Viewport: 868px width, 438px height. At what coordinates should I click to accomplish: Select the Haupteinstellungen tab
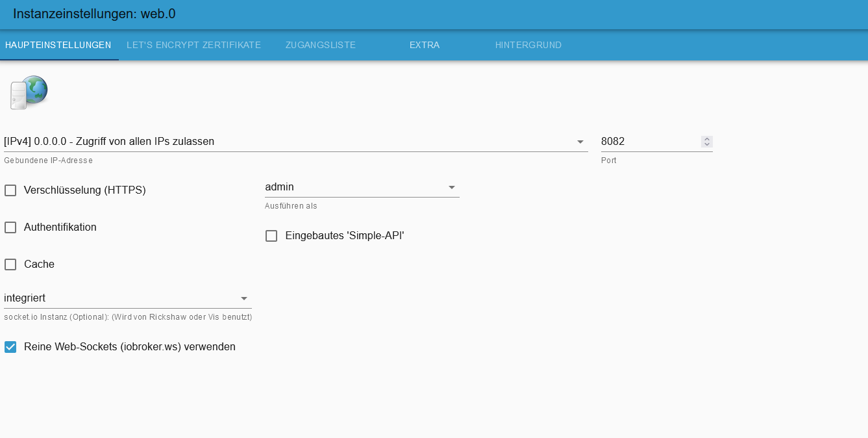[58, 45]
